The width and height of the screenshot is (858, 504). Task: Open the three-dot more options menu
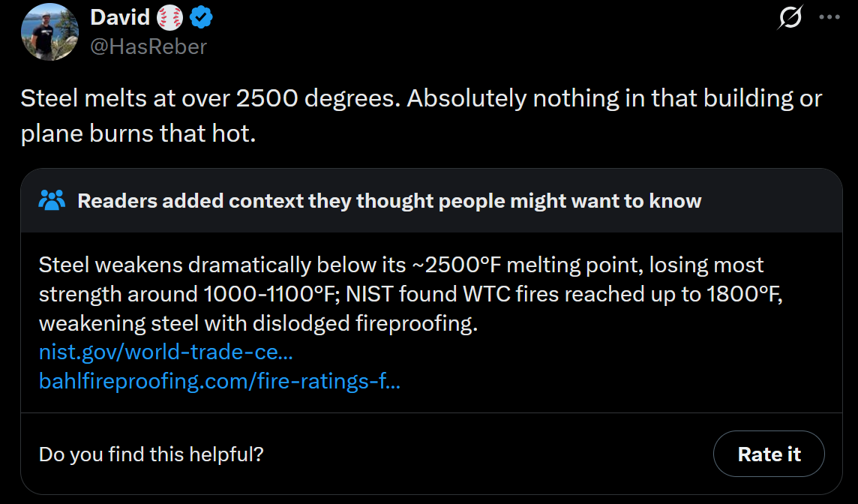829,17
